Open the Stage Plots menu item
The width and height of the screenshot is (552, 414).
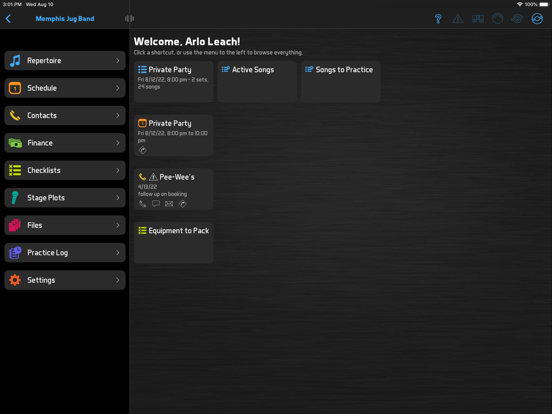65,198
